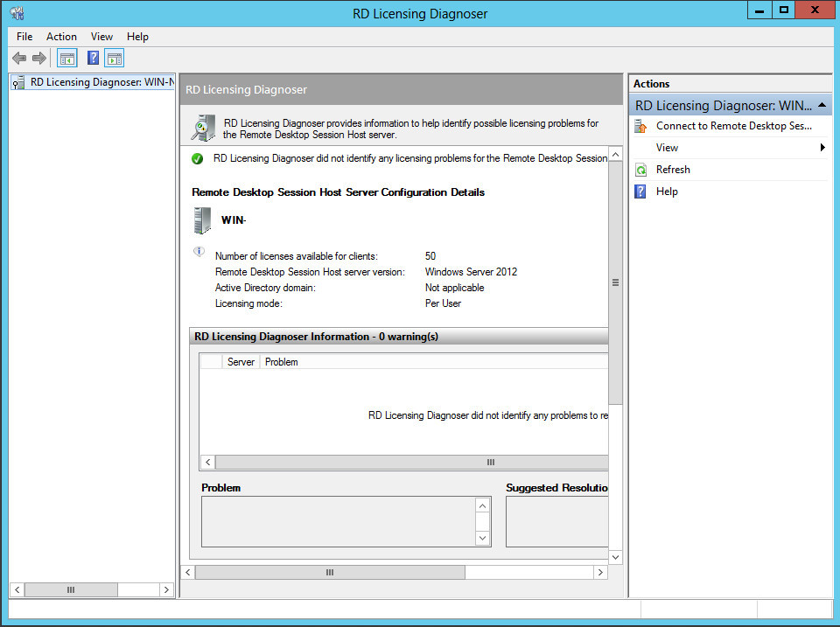The width and height of the screenshot is (840, 627).
Task: Click the Not applicable domain value
Action: [455, 288]
